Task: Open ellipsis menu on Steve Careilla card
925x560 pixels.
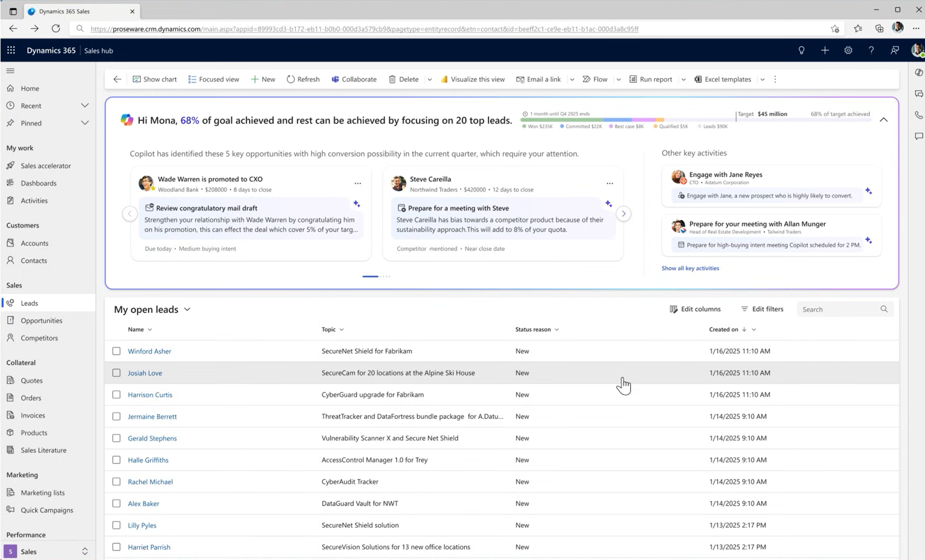Action: [x=609, y=183]
